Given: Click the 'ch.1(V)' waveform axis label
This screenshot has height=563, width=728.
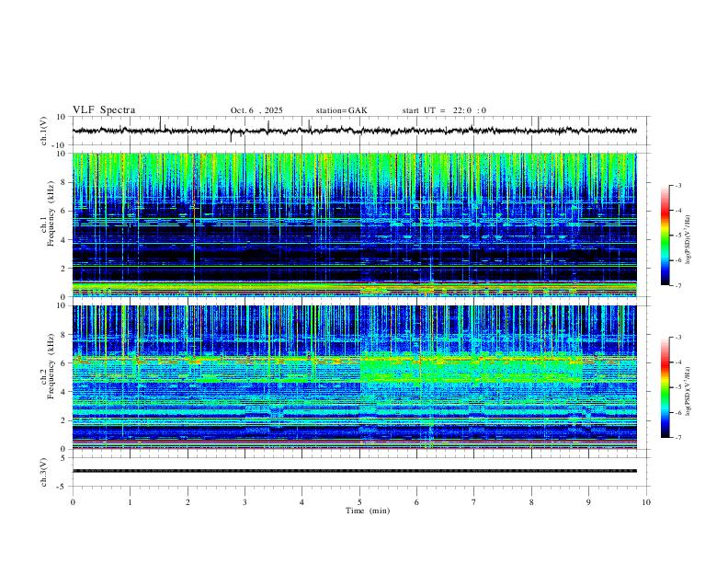Looking at the screenshot, I should (x=44, y=131).
